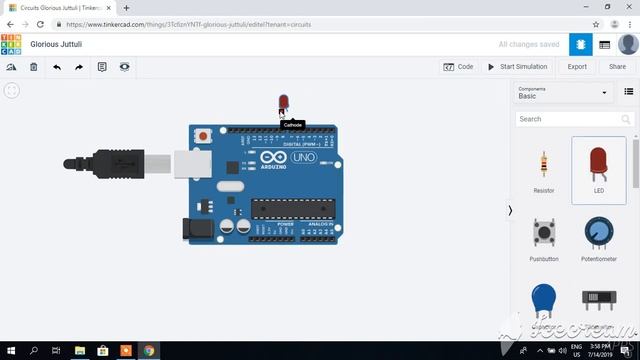Viewport: 640px width, 360px height.
Task: Open the user profile avatar
Action: 628,44
